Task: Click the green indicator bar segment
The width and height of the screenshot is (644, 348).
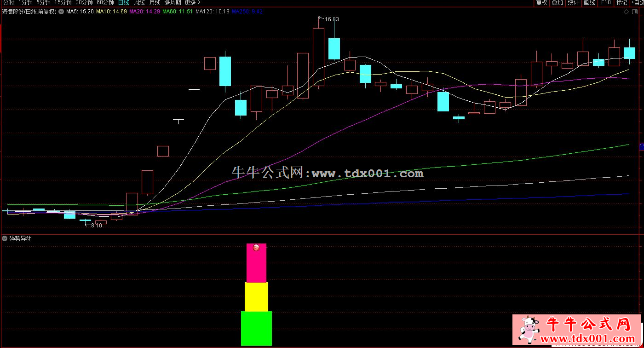Action: (x=256, y=328)
